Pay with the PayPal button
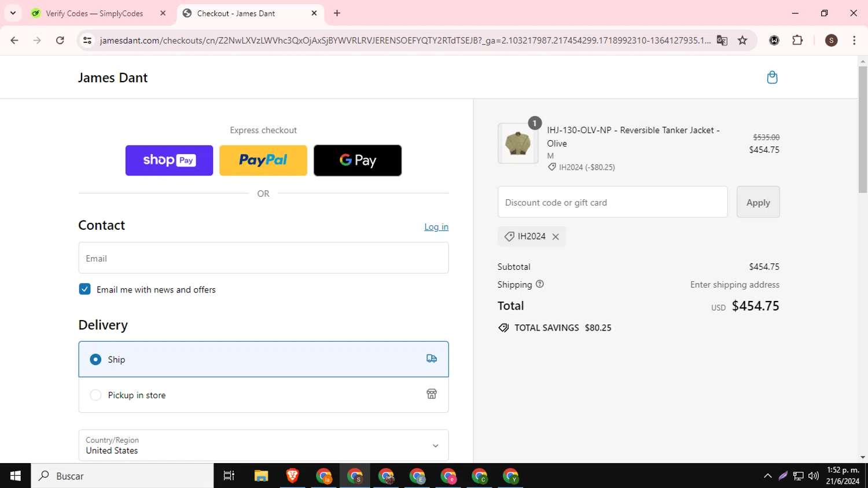Screen dimensions: 868x488 click(x=263, y=160)
